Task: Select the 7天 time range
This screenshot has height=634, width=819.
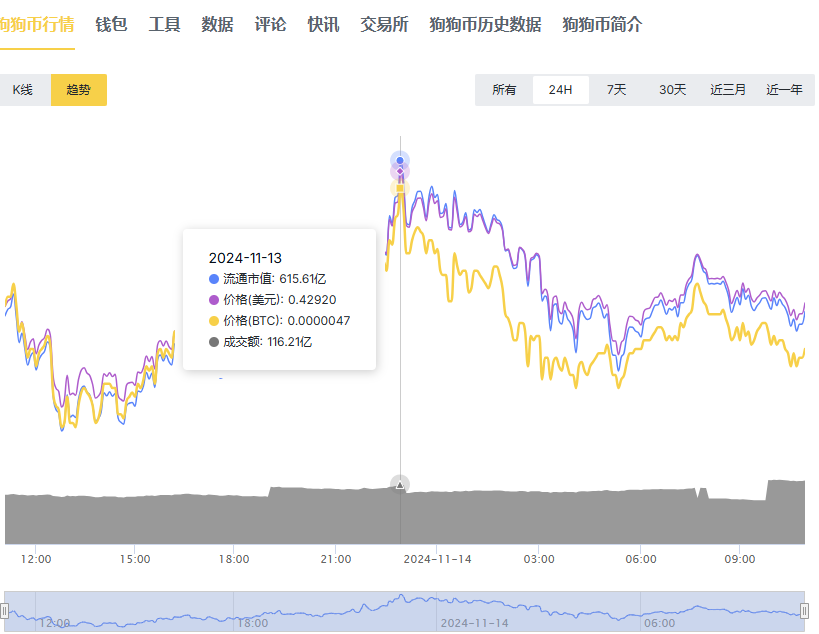Action: (616, 89)
